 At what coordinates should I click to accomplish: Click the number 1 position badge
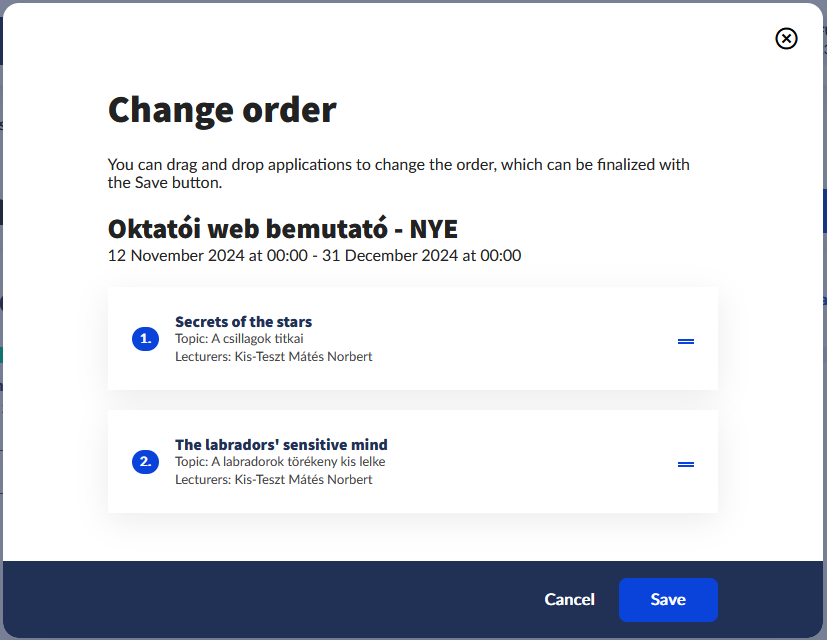145,339
